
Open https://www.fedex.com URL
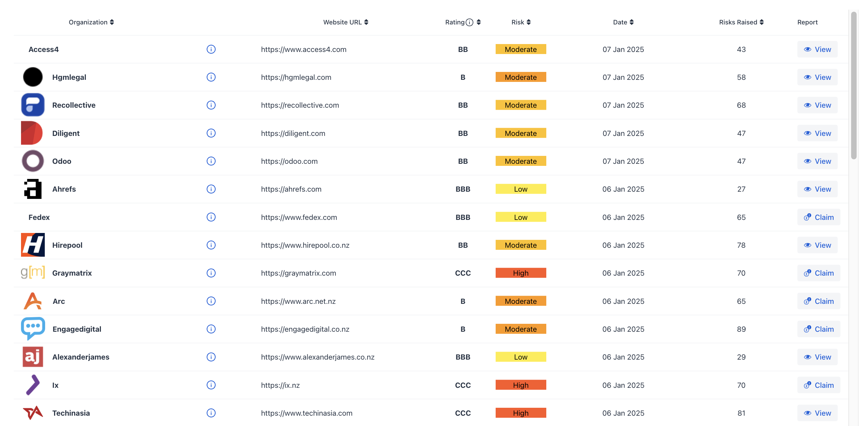pyautogui.click(x=299, y=217)
